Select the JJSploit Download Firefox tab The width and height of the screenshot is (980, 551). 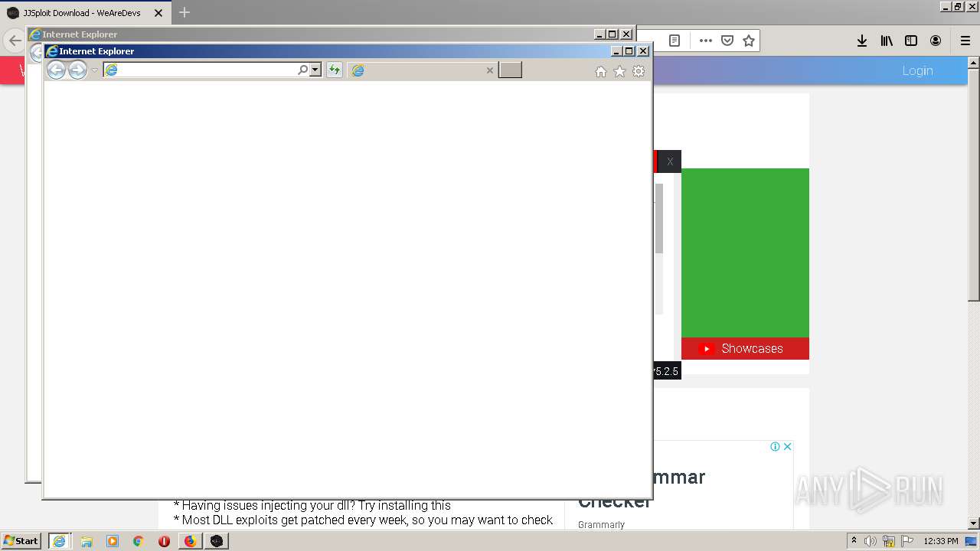click(x=84, y=13)
